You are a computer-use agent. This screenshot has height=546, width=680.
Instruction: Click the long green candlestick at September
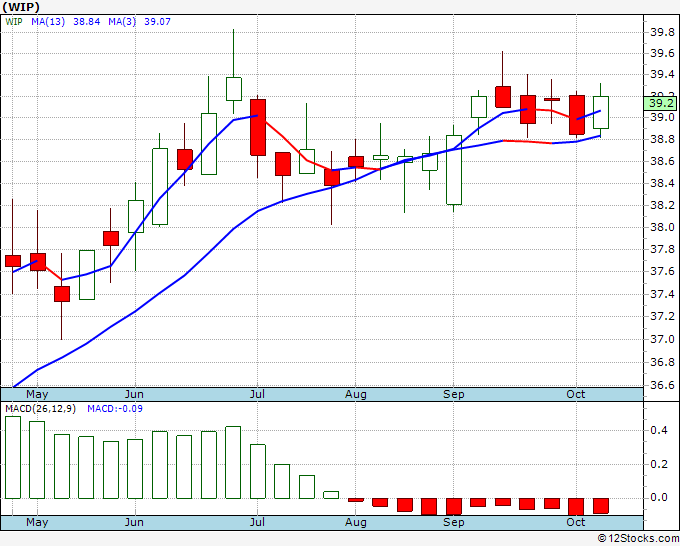[454, 170]
